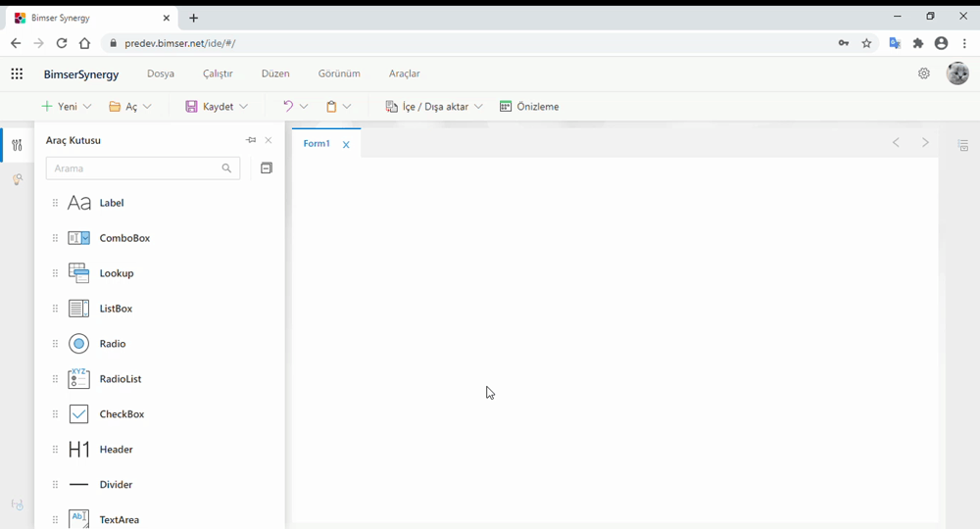Open the app launcher grid icon

coord(17,73)
